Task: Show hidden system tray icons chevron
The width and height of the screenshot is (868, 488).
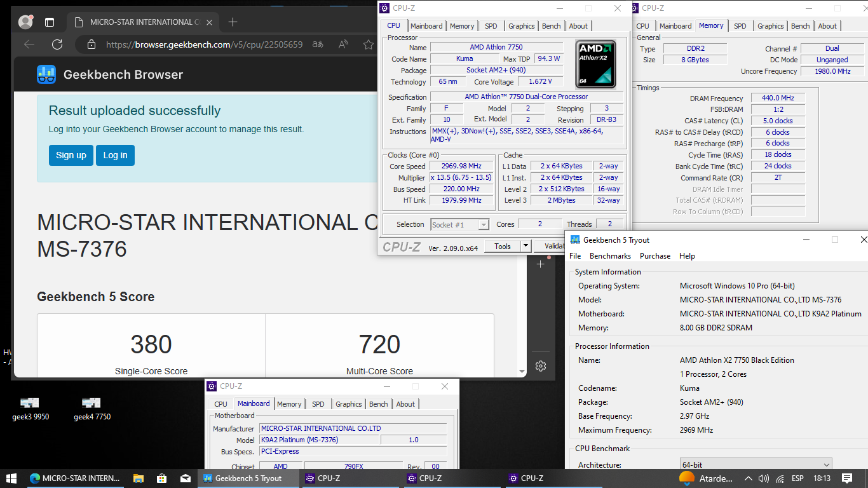Action: pyautogui.click(x=749, y=478)
